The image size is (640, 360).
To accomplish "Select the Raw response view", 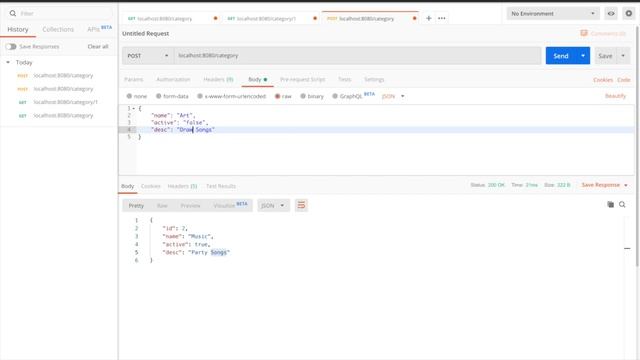I will [x=162, y=205].
